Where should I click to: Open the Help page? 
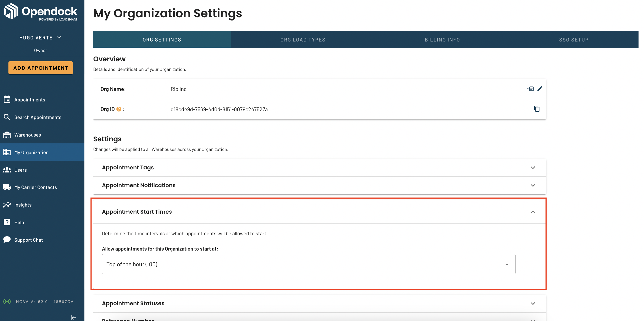pos(42,222)
